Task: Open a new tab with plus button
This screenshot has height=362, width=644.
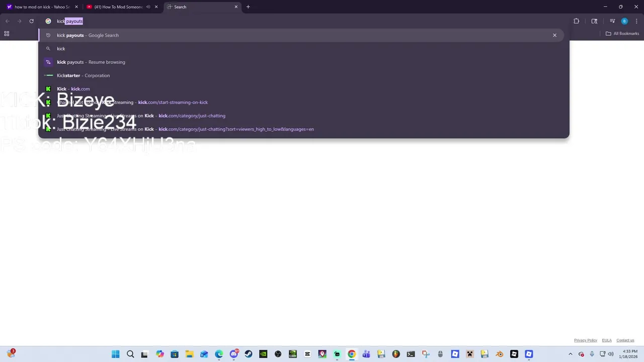Action: pyautogui.click(x=248, y=7)
